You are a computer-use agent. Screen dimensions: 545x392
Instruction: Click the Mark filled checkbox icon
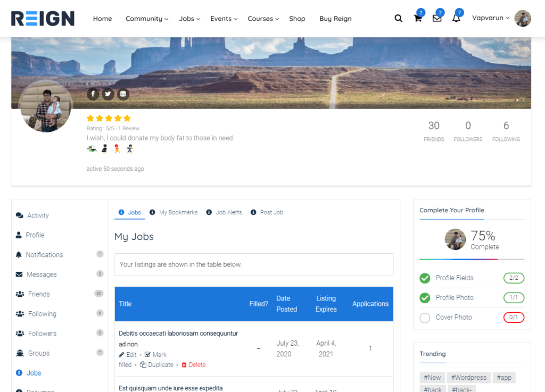[147, 354]
